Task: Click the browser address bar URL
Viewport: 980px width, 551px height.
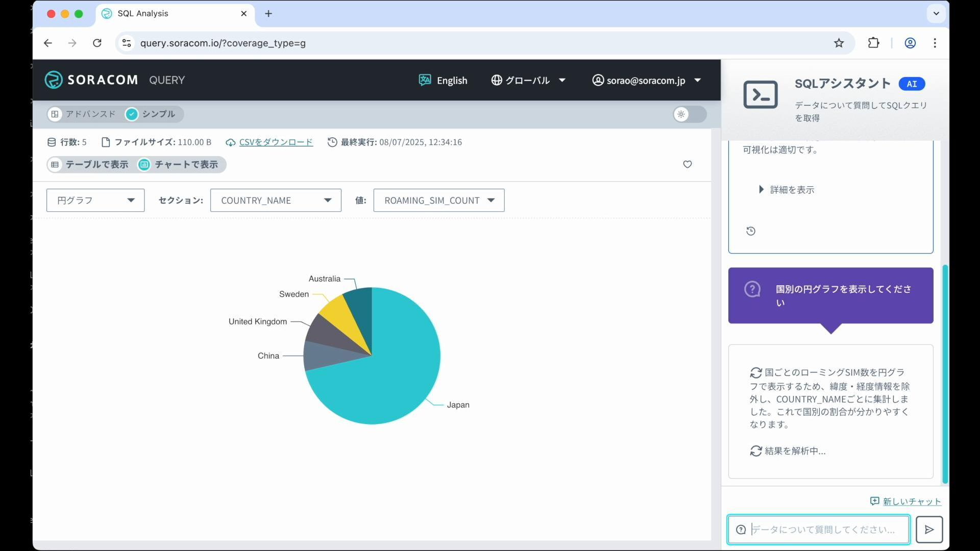Action: coord(223,43)
